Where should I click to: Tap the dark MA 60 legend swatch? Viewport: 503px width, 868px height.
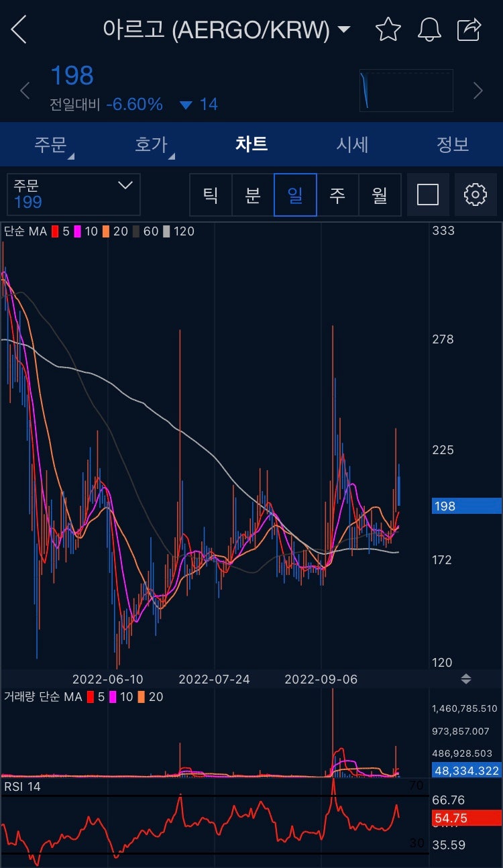(136, 231)
